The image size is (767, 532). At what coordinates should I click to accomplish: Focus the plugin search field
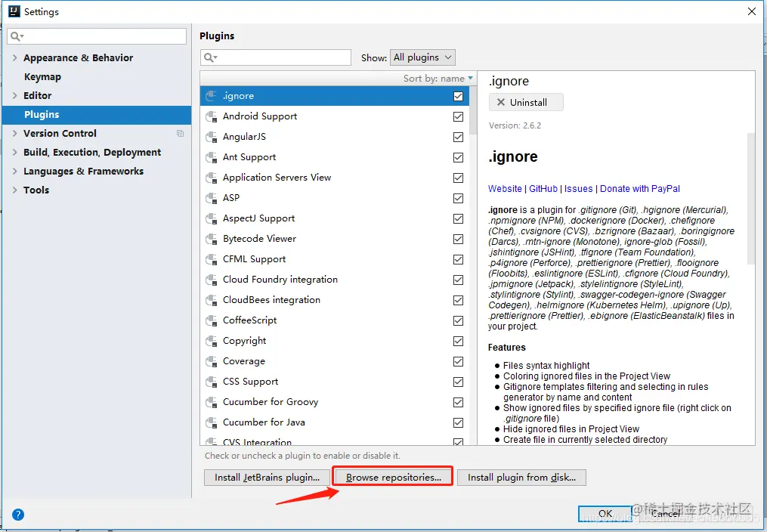point(276,57)
